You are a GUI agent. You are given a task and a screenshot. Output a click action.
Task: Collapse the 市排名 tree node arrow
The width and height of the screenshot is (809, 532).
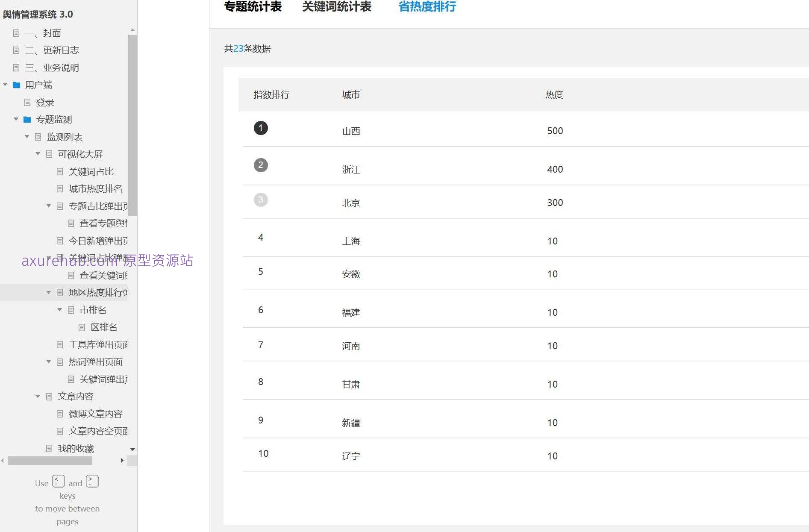[60, 310]
